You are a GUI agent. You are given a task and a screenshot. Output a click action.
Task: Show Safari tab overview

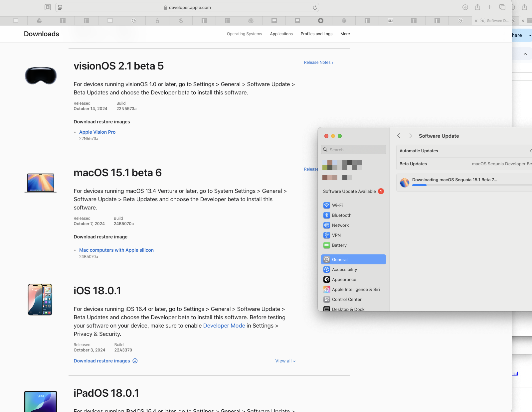[502, 7]
